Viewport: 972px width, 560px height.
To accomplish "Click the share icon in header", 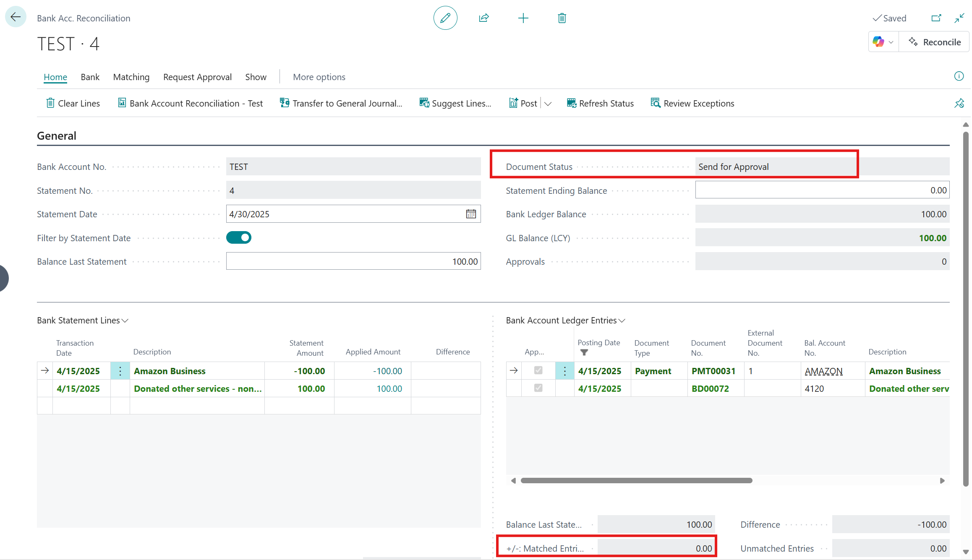I will click(x=484, y=18).
